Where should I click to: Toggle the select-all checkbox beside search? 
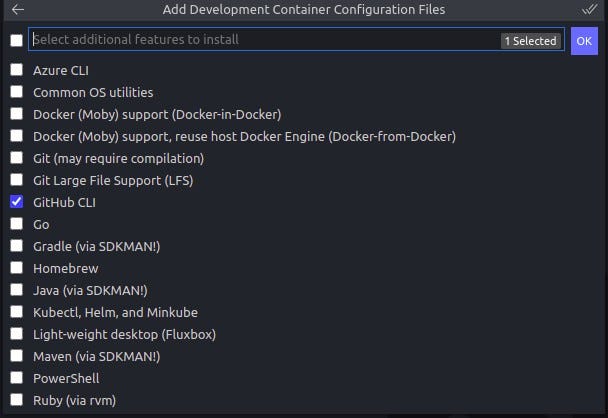tap(16, 40)
